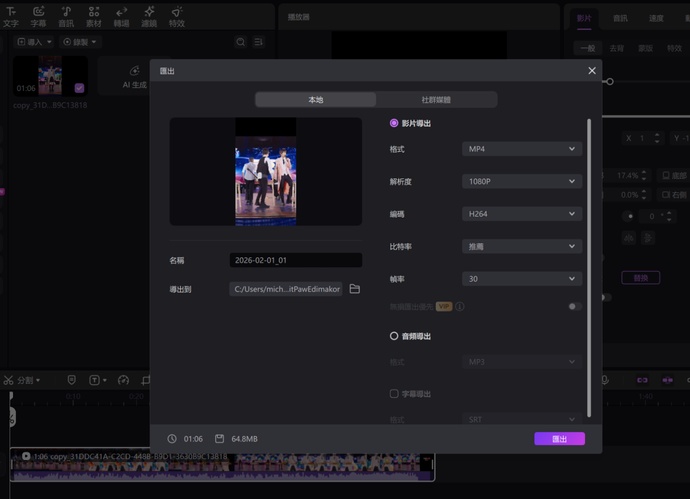The image size is (690, 499).
Task: Open the 字幕 subtitles tool
Action: click(38, 16)
